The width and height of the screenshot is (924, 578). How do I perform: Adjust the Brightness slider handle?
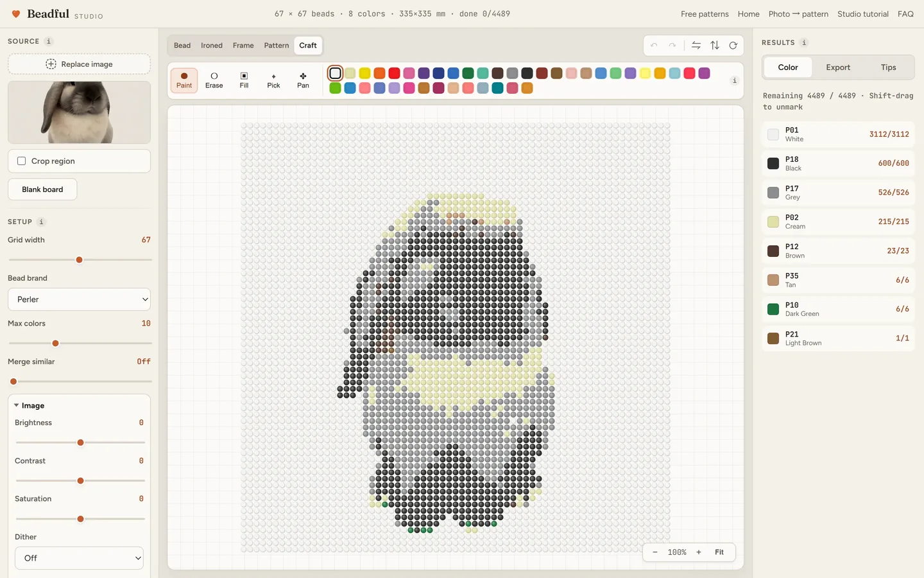(x=80, y=442)
